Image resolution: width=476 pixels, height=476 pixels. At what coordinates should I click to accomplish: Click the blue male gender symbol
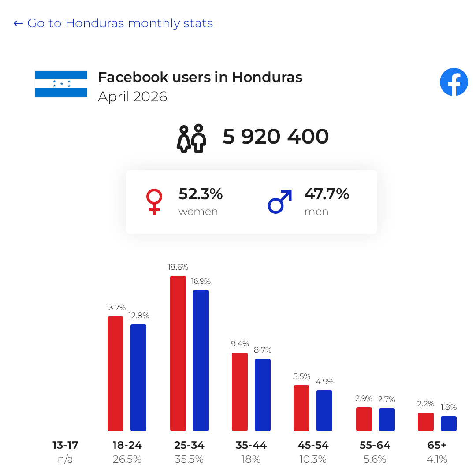pyautogui.click(x=280, y=202)
